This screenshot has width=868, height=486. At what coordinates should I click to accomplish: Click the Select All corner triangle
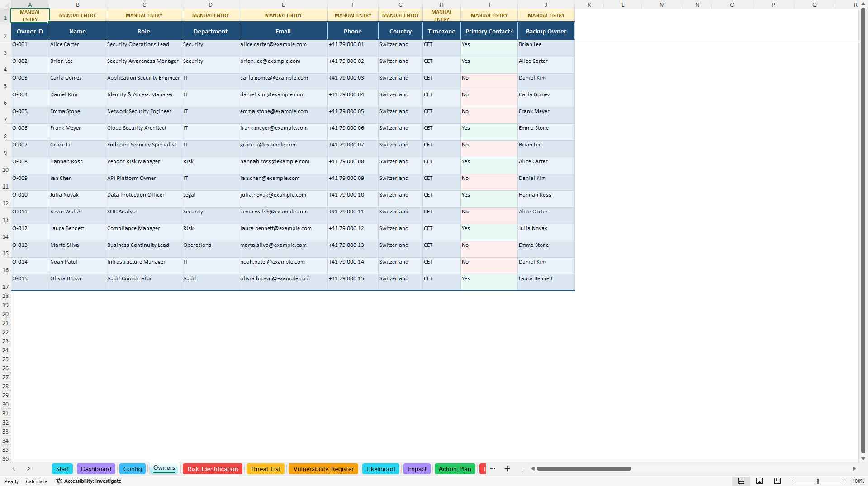coord(5,5)
